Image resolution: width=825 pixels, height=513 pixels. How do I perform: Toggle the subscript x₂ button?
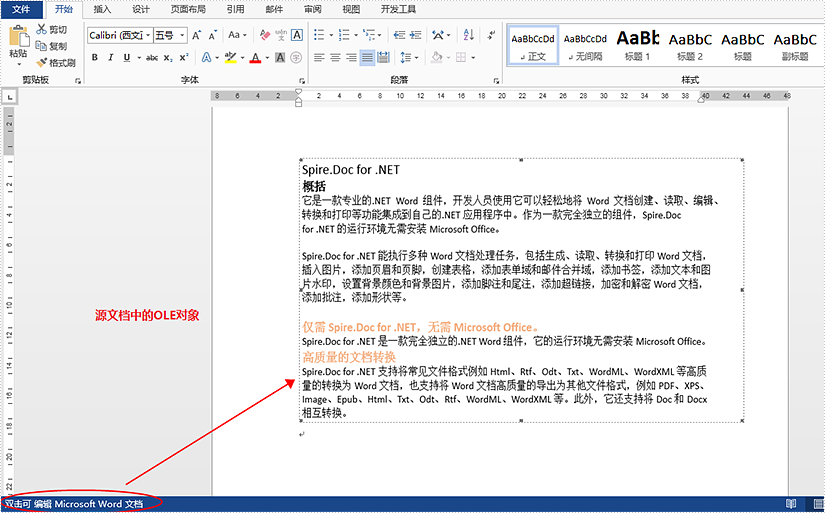pos(168,58)
